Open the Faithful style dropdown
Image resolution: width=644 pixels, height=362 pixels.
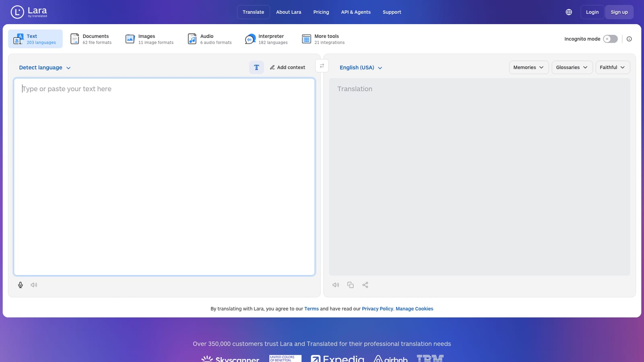click(612, 67)
